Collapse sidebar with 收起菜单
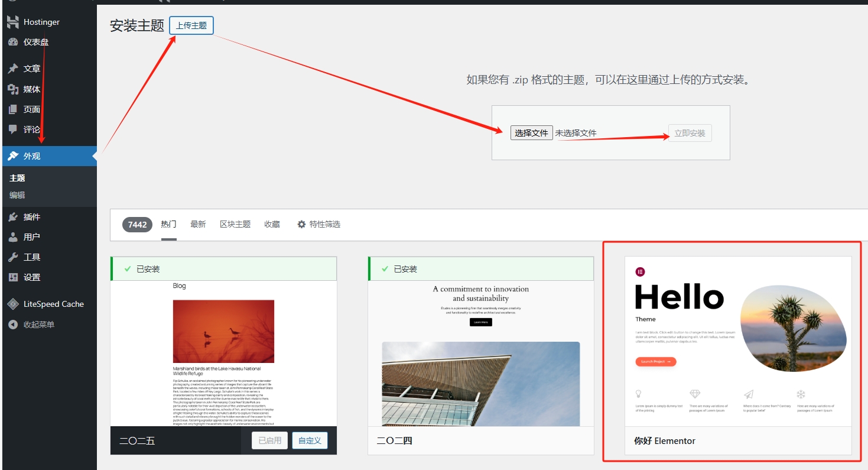868x470 pixels. click(x=50, y=325)
